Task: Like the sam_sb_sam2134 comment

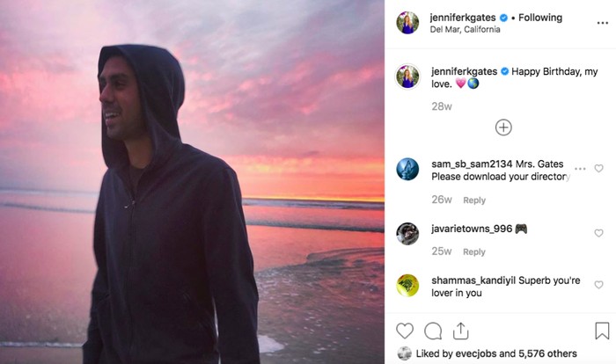Action: pos(599,168)
